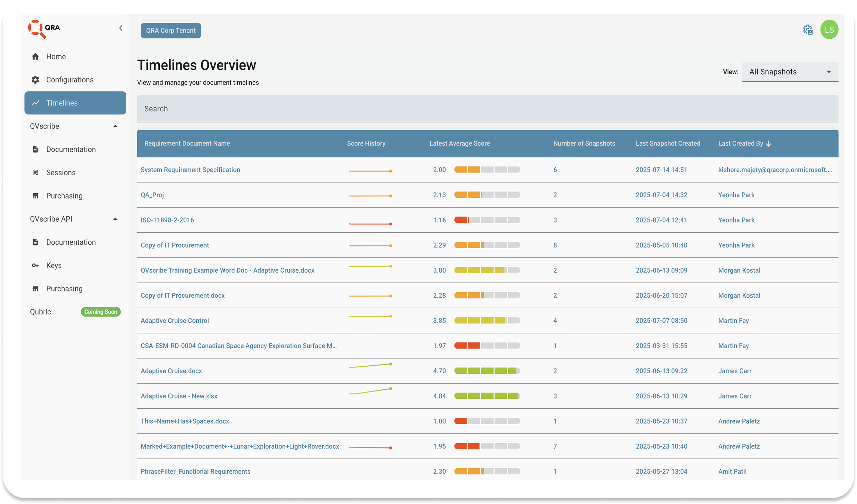The width and height of the screenshot is (857, 504).
Task: Open the All Snapshots view dropdown
Action: point(790,72)
